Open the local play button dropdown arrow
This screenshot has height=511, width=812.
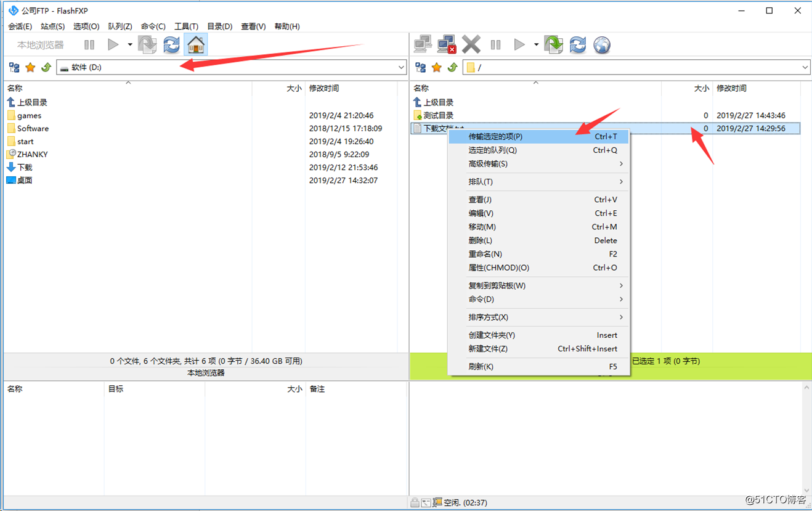(x=129, y=44)
